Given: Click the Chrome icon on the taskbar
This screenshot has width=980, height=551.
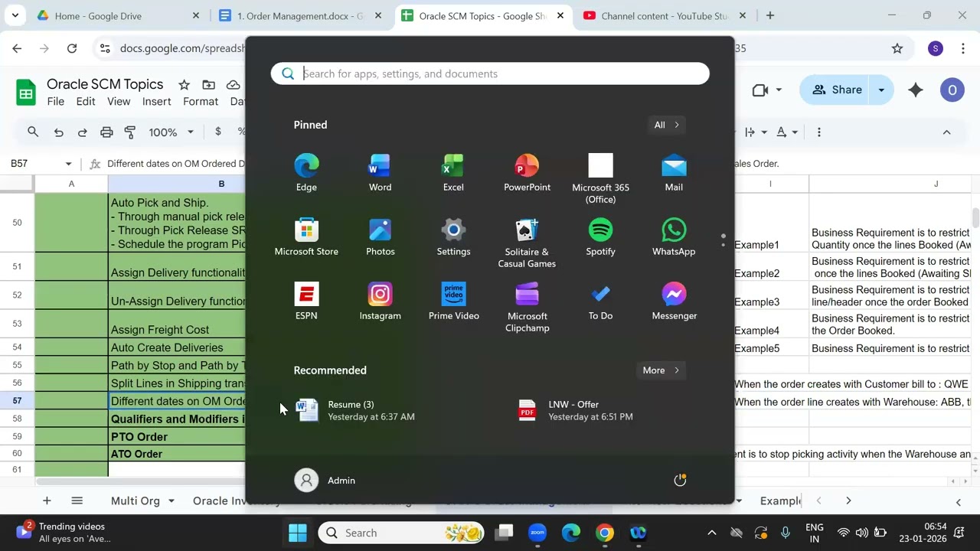Looking at the screenshot, I should (605, 533).
